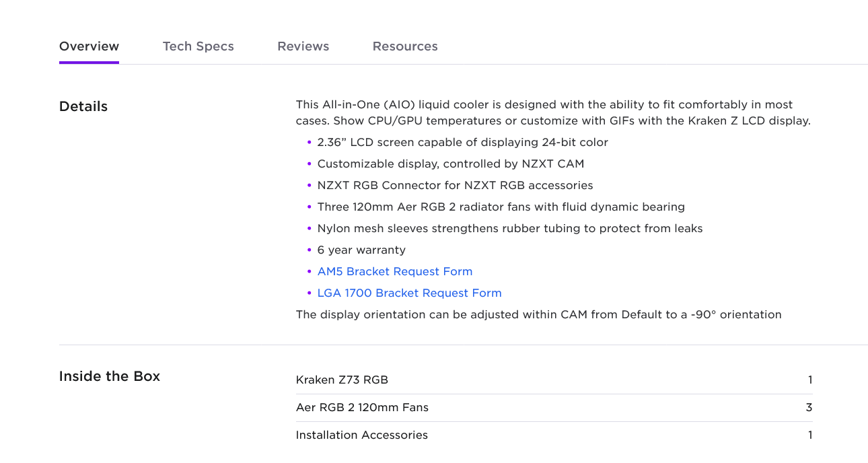Click the 6 year warranty bullet
The image size is (868, 463).
[x=361, y=250]
